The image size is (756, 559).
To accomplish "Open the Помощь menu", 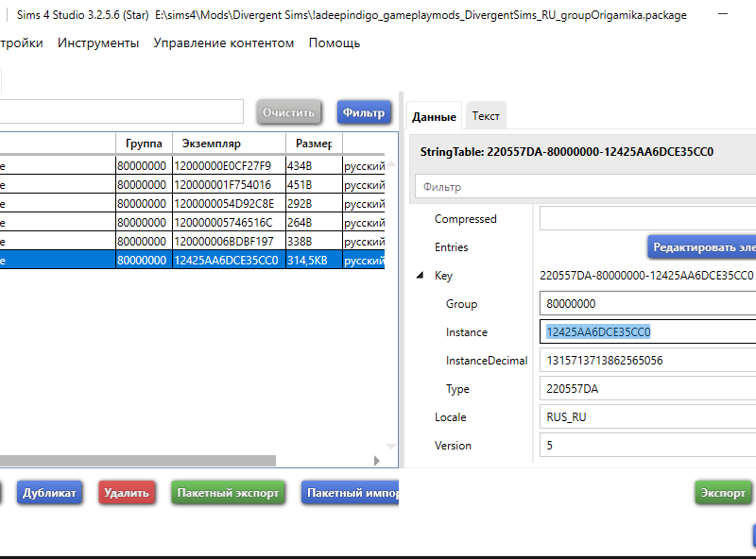I will coord(334,43).
